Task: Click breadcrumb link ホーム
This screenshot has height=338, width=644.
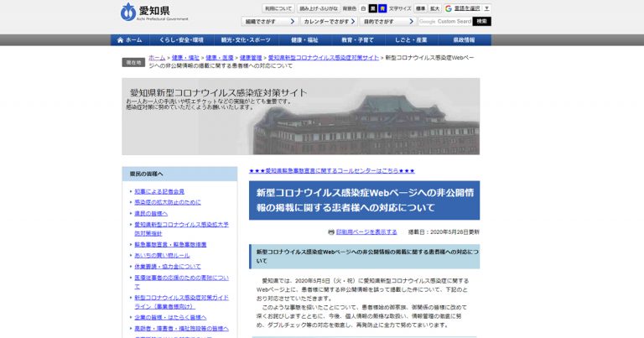Action: pos(157,58)
